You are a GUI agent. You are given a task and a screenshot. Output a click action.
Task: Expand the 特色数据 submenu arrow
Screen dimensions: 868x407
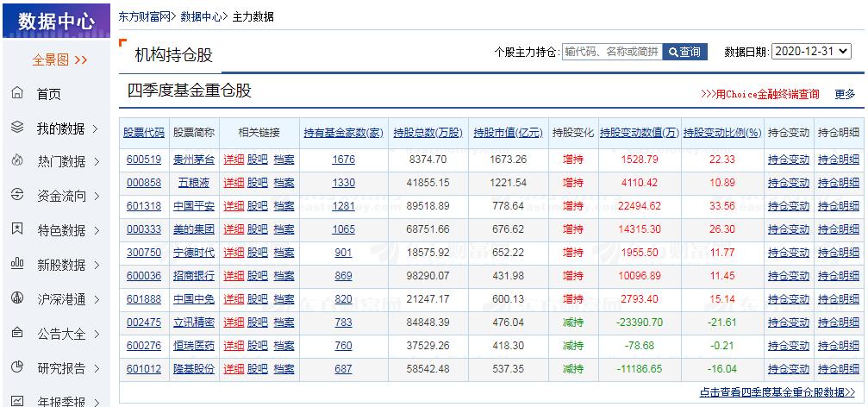coord(97,230)
